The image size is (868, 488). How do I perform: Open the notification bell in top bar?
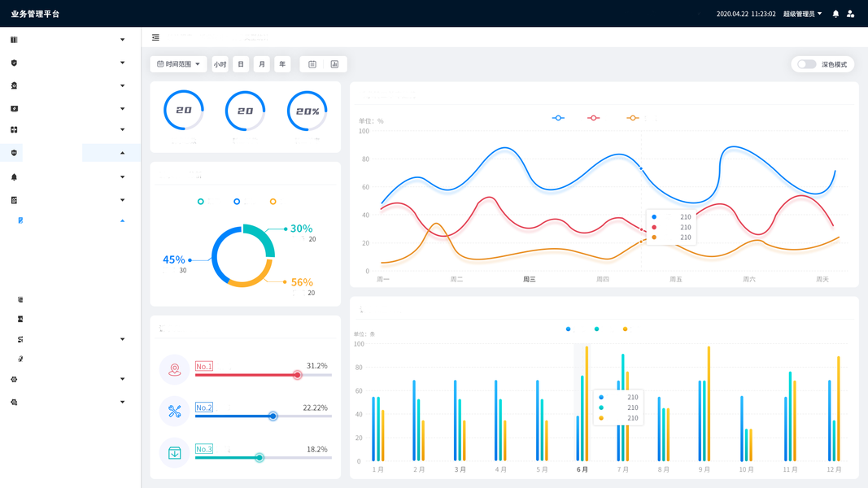pyautogui.click(x=835, y=14)
